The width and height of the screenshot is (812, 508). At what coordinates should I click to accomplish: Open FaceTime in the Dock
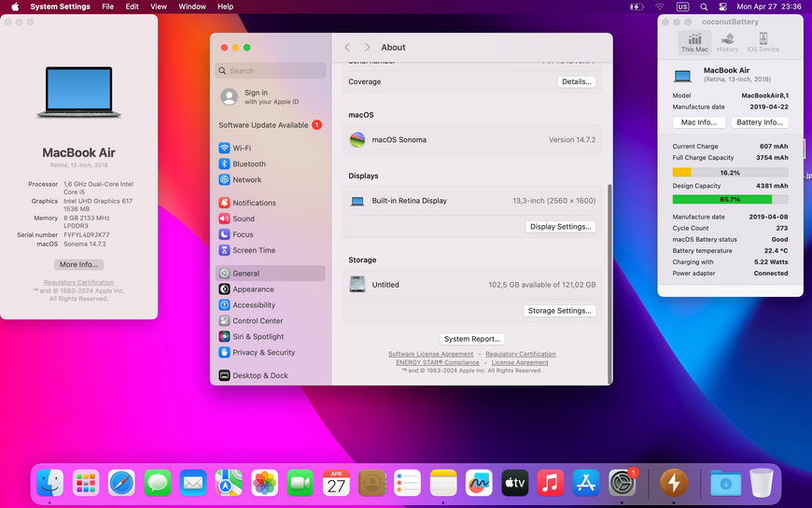pyautogui.click(x=300, y=483)
